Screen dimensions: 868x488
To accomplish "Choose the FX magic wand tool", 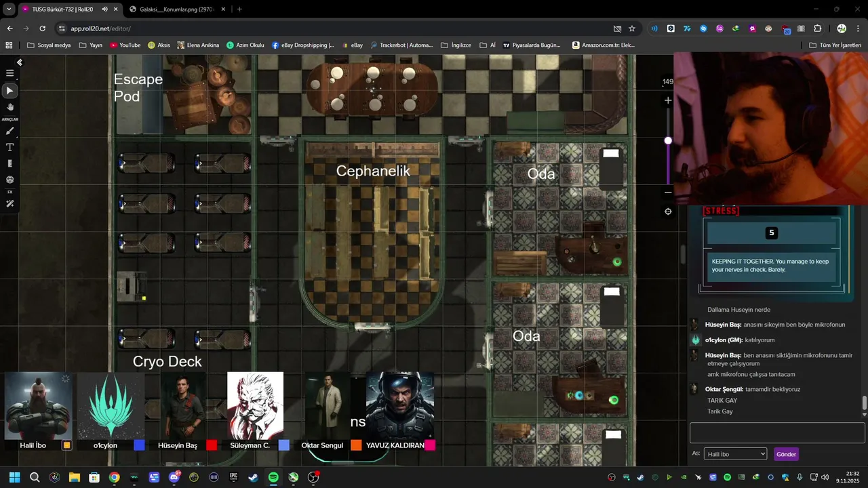I will (9, 203).
